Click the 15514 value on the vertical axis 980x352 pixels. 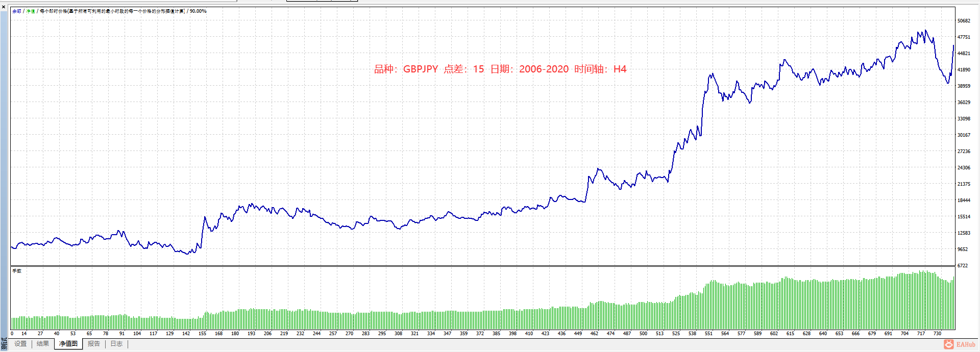coord(964,217)
